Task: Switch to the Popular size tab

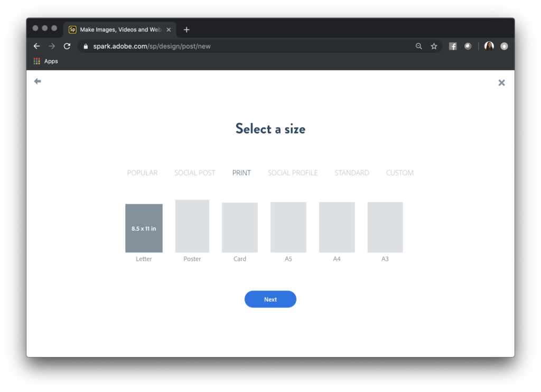Action: (x=142, y=173)
